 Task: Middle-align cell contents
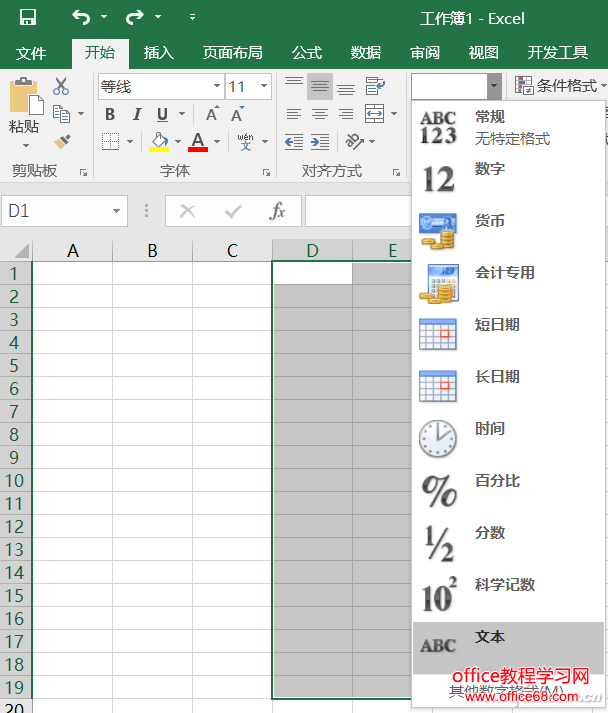tap(320, 86)
